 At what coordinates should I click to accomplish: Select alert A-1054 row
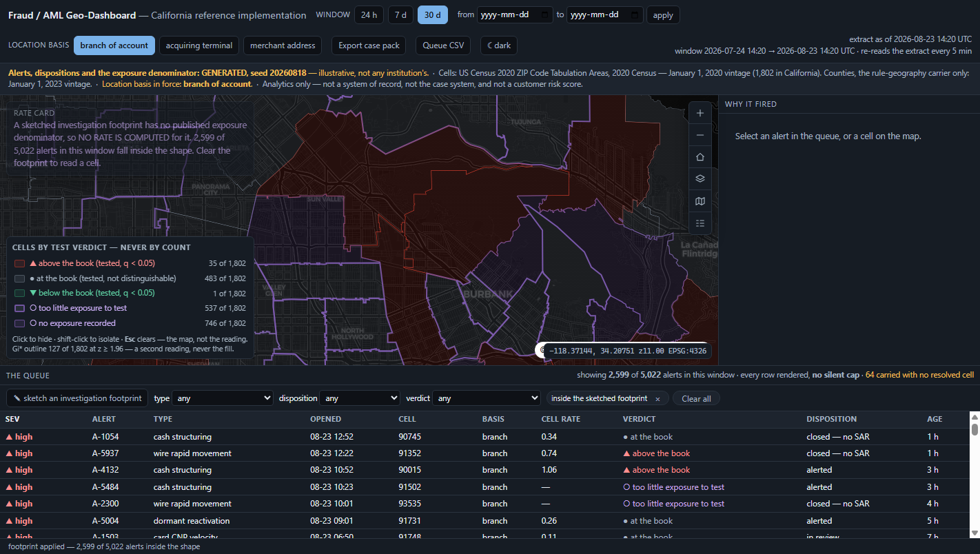(x=484, y=437)
